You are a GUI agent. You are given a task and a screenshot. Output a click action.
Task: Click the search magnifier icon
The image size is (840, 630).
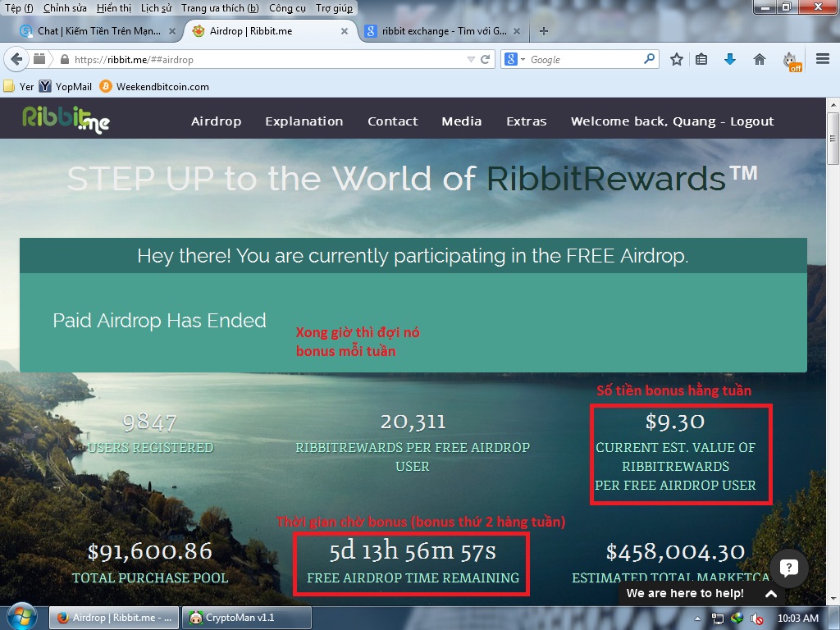point(650,59)
